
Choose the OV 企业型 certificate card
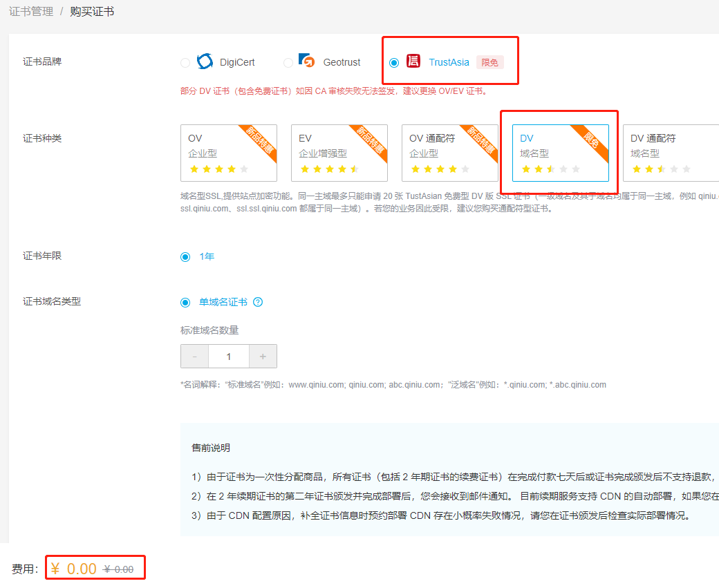(x=229, y=153)
